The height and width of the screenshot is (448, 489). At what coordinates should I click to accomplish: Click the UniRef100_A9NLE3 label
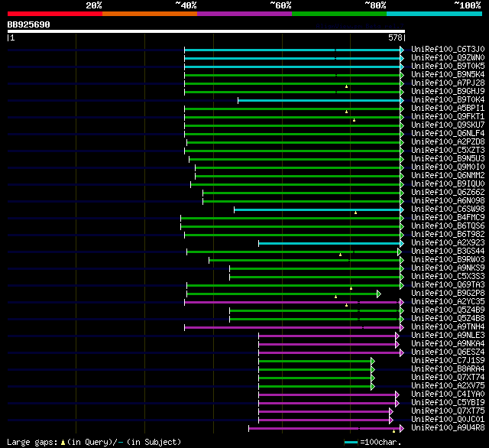(x=448, y=336)
